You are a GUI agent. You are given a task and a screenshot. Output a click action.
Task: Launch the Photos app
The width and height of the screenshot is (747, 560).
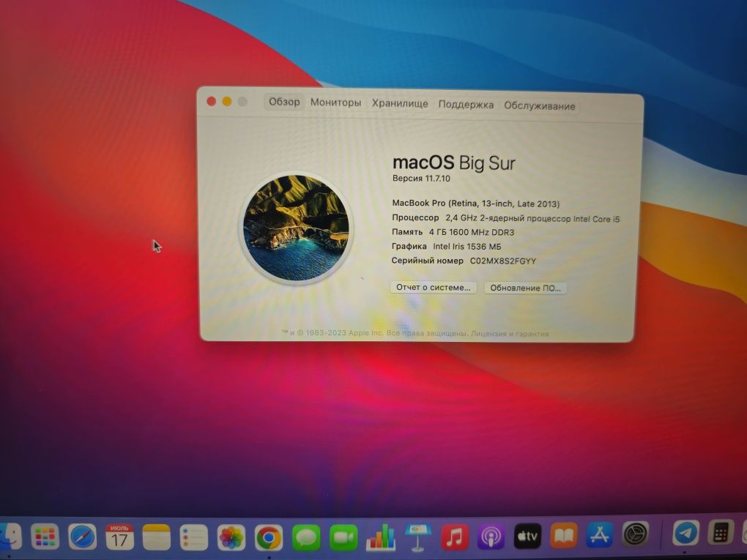231,537
